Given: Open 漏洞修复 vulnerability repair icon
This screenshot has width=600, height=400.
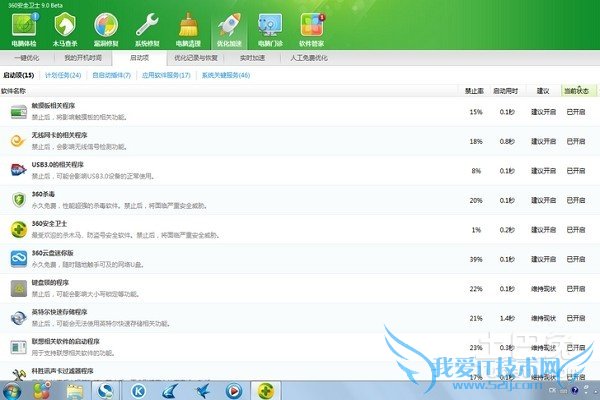Looking at the screenshot, I should coord(106,30).
